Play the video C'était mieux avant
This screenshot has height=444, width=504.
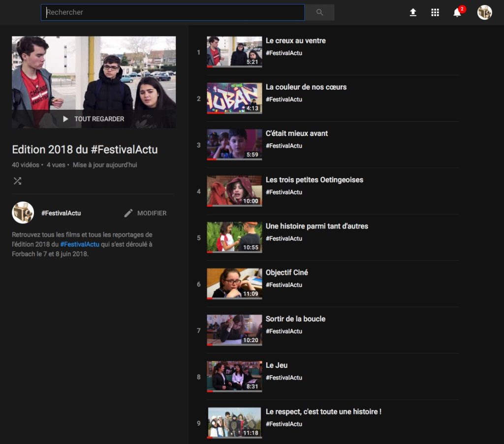click(x=296, y=133)
